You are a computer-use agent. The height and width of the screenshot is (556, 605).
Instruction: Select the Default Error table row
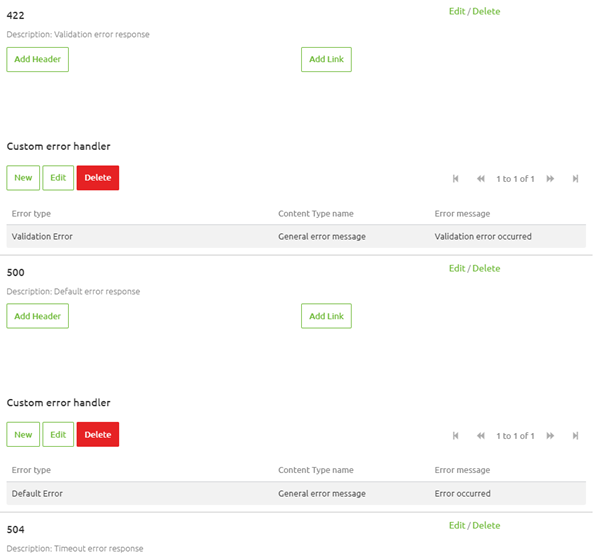pyautogui.click(x=296, y=494)
